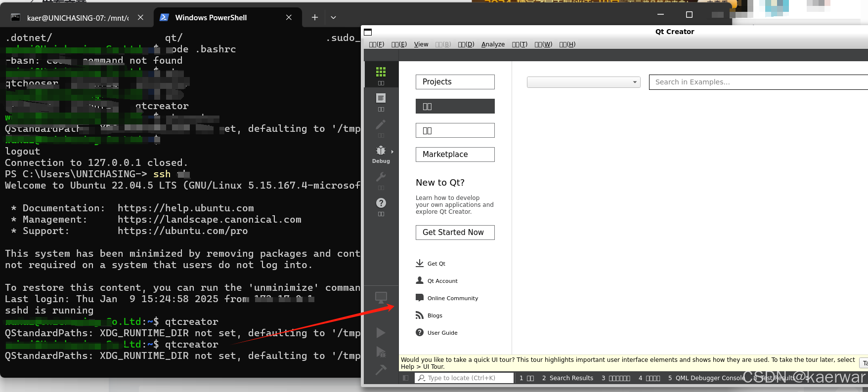Screen dimensions: 868x392
Task: Open the View menu
Action: tap(421, 44)
